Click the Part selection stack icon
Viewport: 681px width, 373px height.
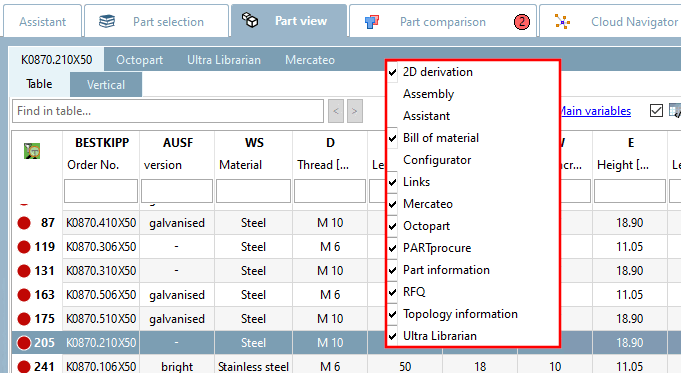coord(107,21)
